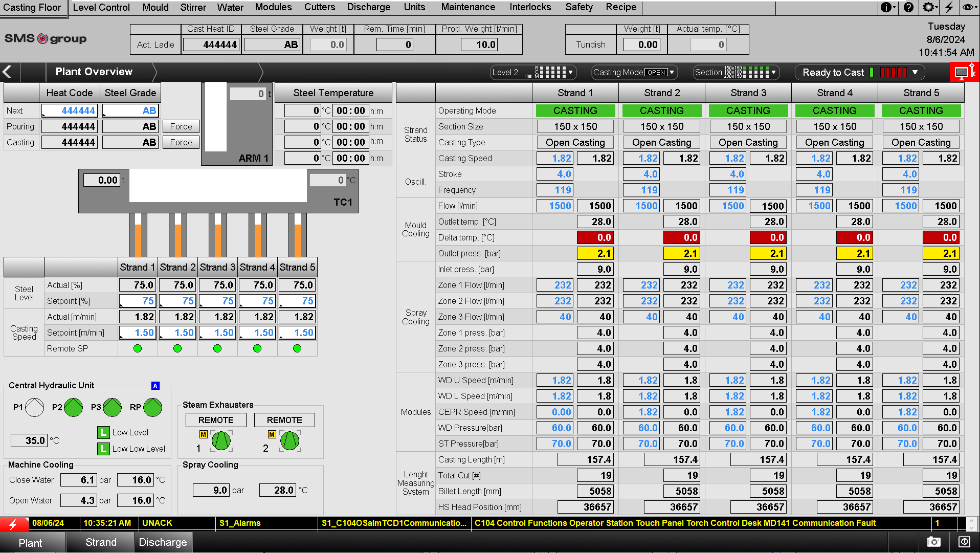Toggle Remote SP indicator for Strand 3
The height and width of the screenshot is (553, 980).
tap(217, 348)
